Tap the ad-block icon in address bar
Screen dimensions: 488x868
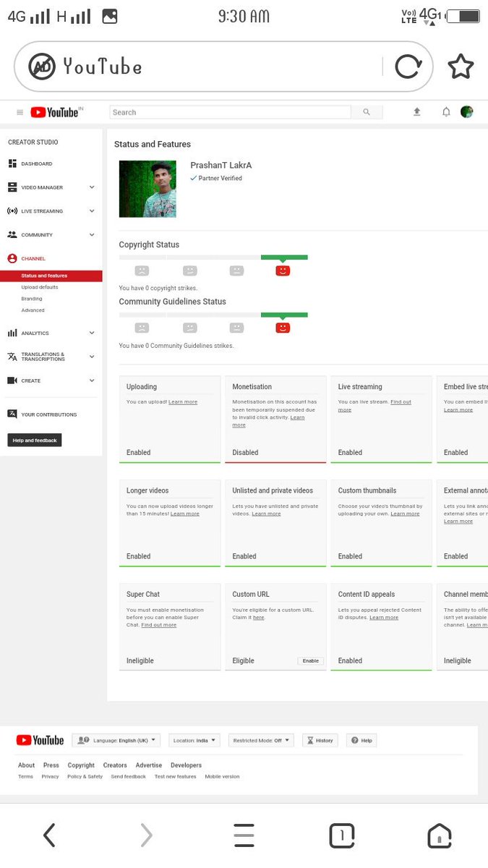click(x=42, y=67)
